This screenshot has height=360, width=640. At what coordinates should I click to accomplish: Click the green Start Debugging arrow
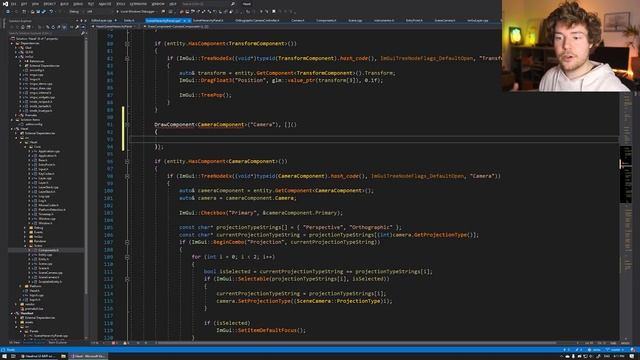coord(117,12)
